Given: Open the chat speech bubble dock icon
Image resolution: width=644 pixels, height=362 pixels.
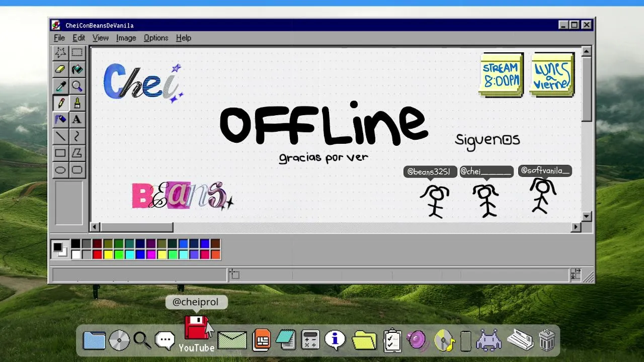Looking at the screenshot, I should pos(165,340).
